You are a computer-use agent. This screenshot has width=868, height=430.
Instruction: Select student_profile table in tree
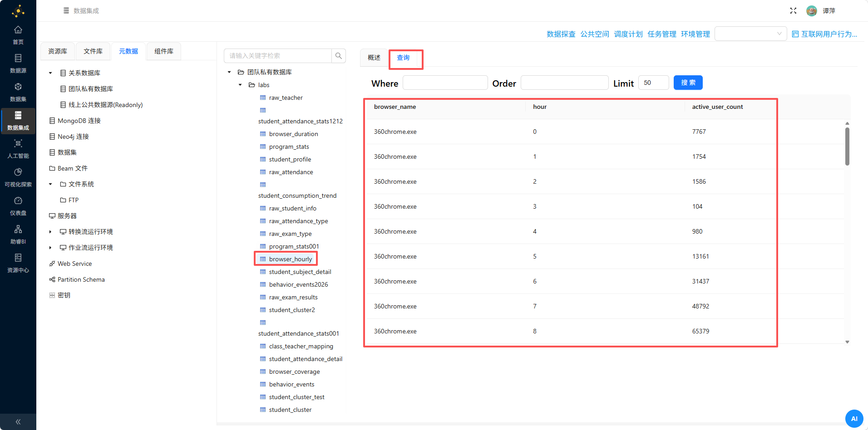click(x=290, y=159)
